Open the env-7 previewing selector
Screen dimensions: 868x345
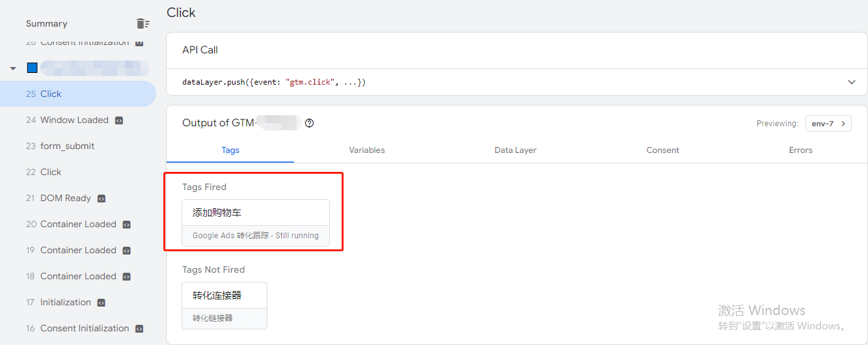828,124
